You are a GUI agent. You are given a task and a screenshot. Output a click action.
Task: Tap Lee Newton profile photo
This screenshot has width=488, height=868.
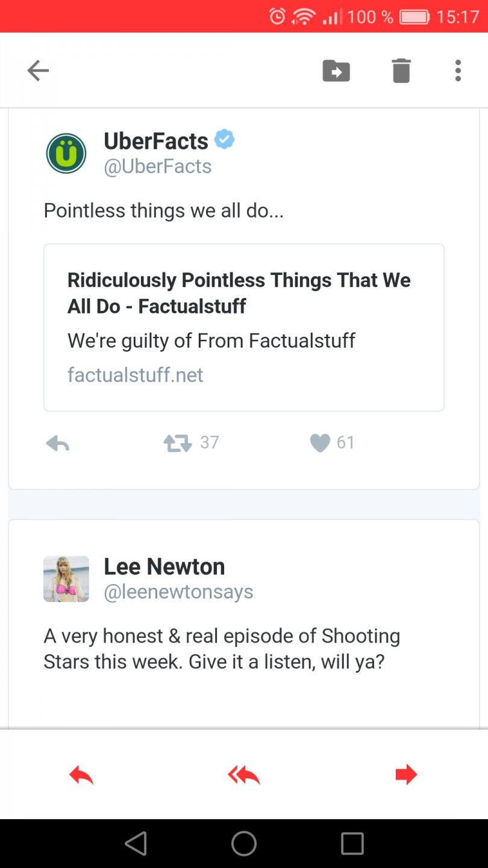(x=66, y=579)
